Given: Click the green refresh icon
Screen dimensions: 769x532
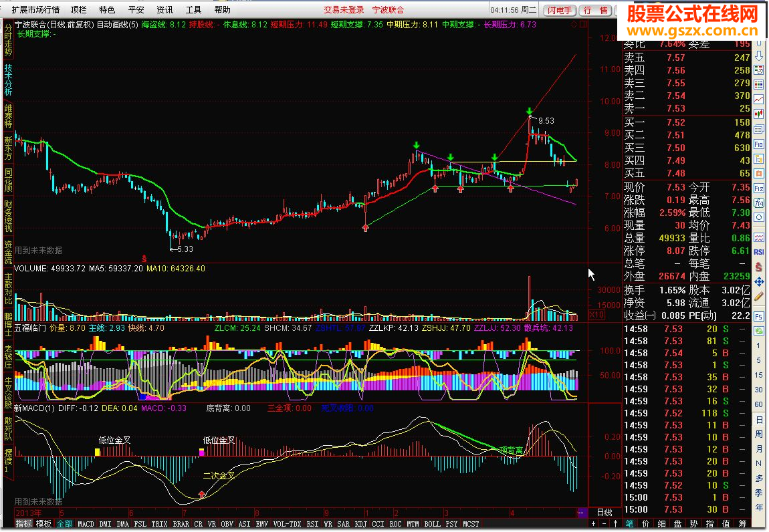Looking at the screenshot, I should [759, 331].
